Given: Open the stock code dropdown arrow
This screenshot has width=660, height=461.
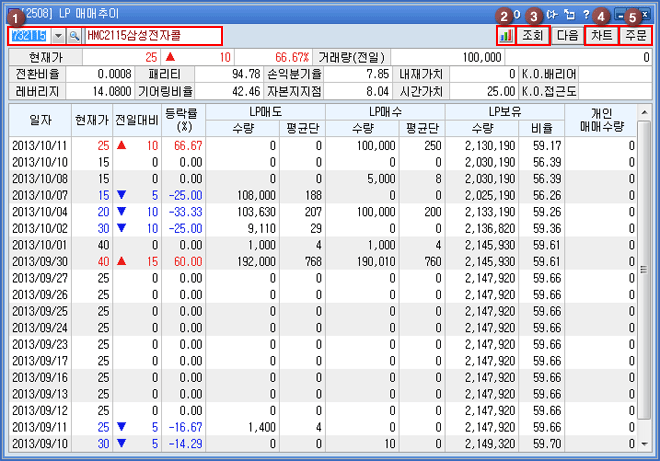Looking at the screenshot, I should (58, 35).
